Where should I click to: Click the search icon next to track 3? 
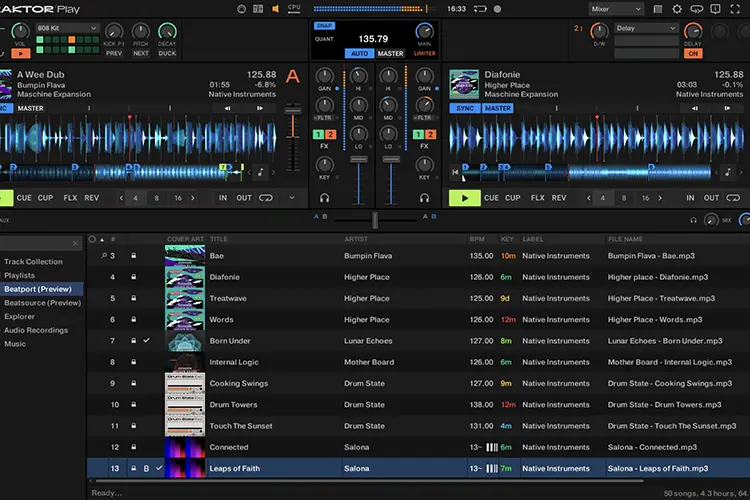point(104,256)
